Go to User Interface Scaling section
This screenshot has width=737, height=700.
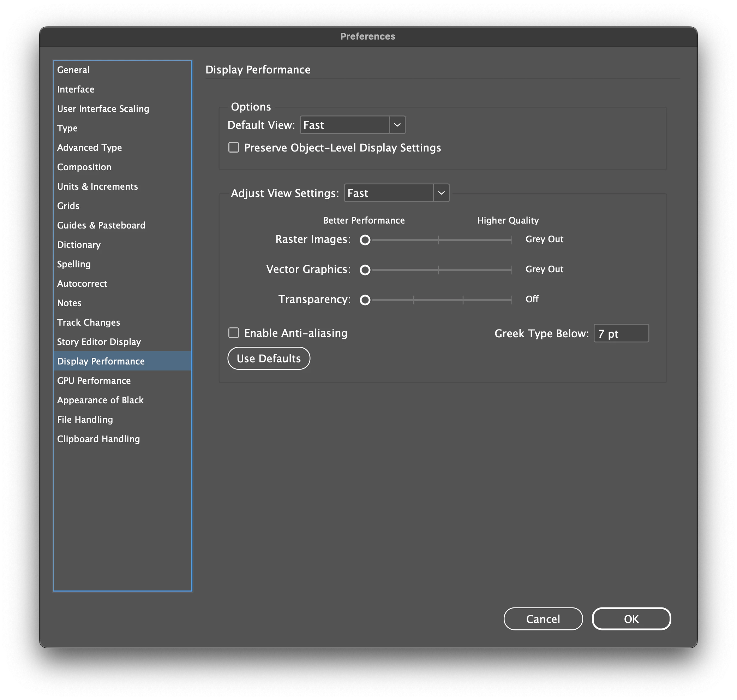pyautogui.click(x=103, y=108)
